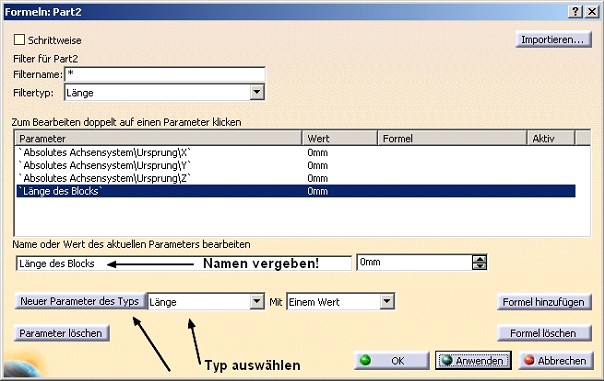Click the help question mark icon
604x381 pixels.
575,12
